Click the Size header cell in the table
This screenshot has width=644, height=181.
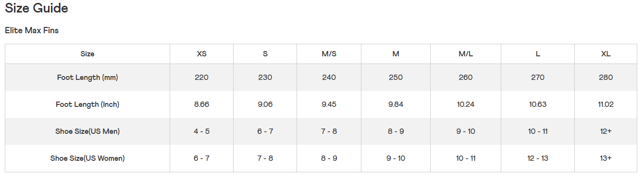[x=87, y=54]
